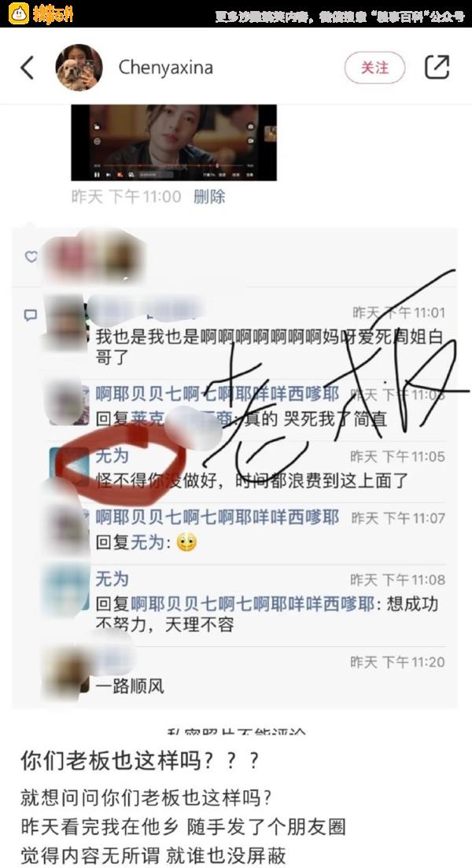Image resolution: width=472 pixels, height=868 pixels.
Task: Click the 无为 avatar in red circle
Action: pos(68,466)
